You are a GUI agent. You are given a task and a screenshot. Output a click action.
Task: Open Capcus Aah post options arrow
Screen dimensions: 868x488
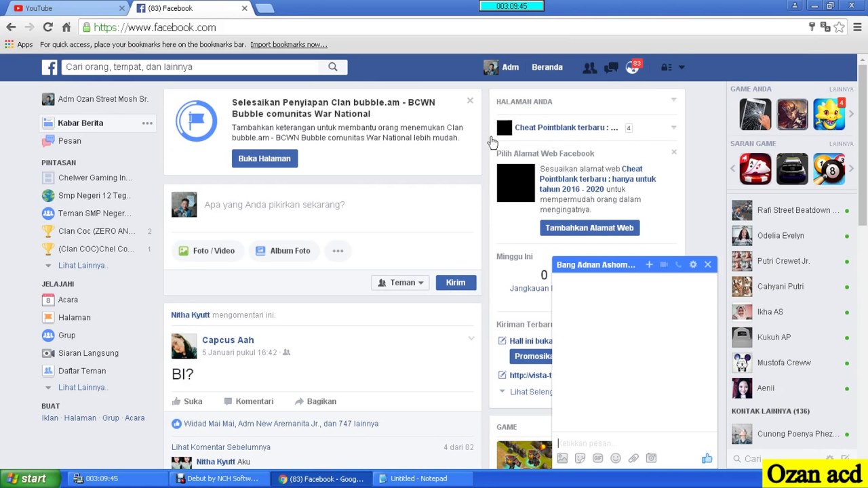[x=471, y=338]
